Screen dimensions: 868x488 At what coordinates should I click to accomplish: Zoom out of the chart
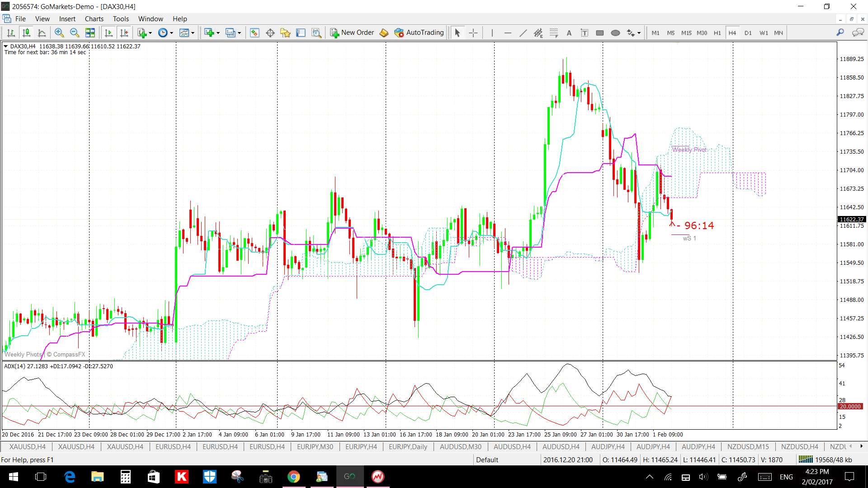(74, 33)
